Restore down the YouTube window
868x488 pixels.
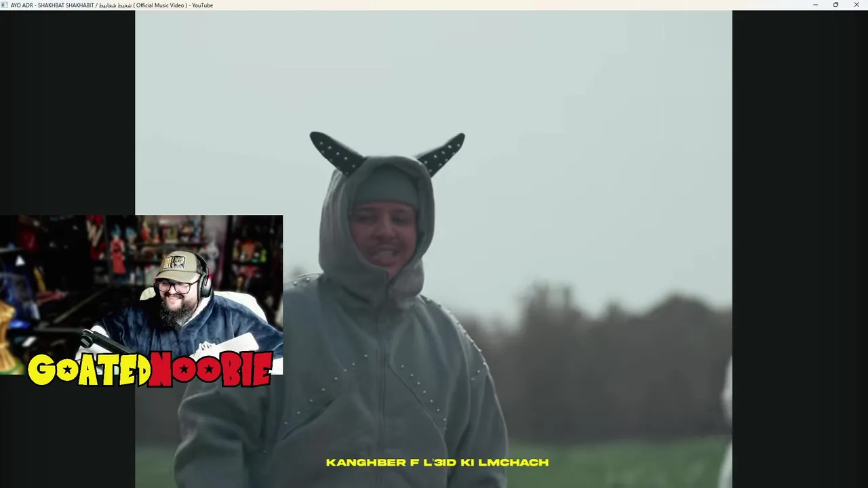[835, 5]
